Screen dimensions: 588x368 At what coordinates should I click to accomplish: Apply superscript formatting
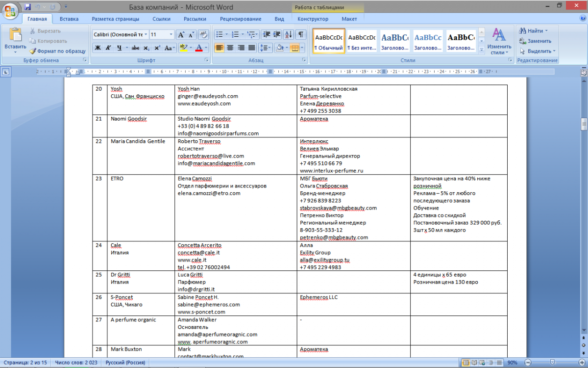pos(157,48)
